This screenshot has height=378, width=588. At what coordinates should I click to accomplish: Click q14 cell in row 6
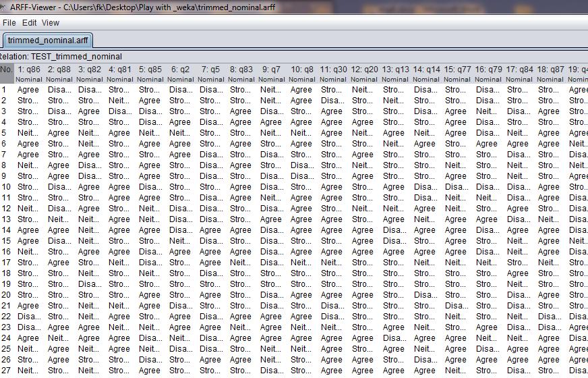point(426,144)
